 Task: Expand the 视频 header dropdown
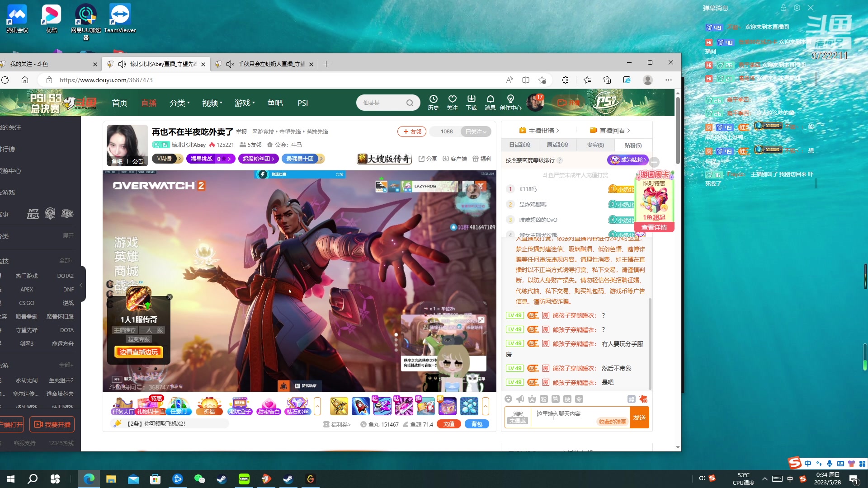212,103
